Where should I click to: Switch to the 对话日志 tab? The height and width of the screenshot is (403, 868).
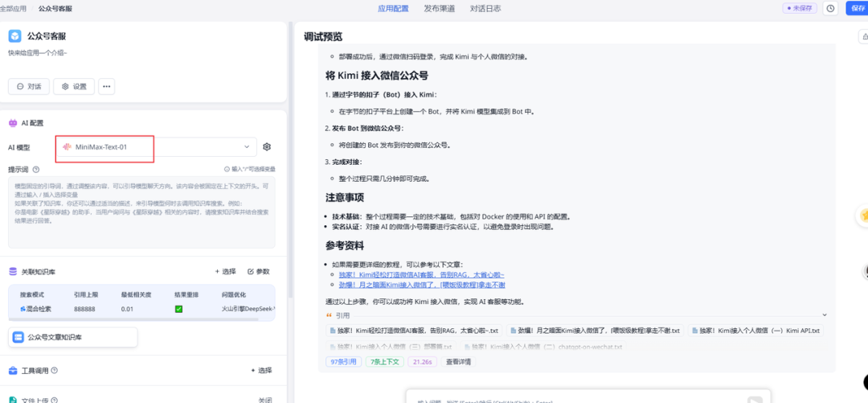pos(485,9)
